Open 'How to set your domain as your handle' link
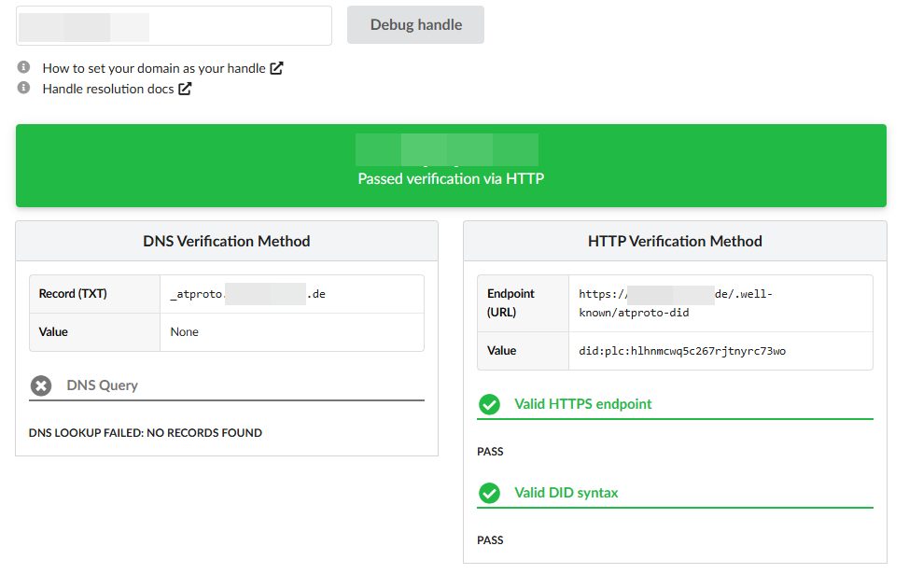 [154, 68]
